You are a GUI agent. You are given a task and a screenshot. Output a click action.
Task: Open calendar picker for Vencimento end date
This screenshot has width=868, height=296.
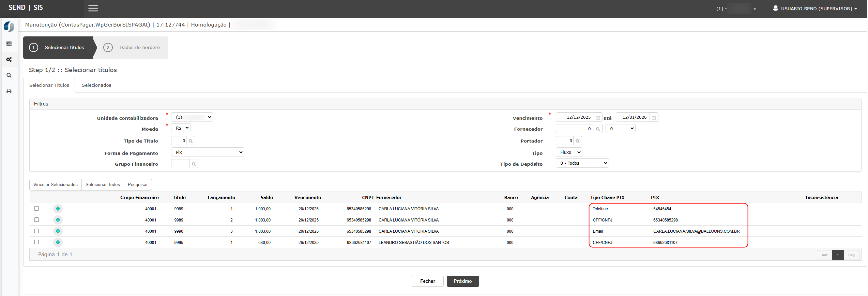pos(654,118)
